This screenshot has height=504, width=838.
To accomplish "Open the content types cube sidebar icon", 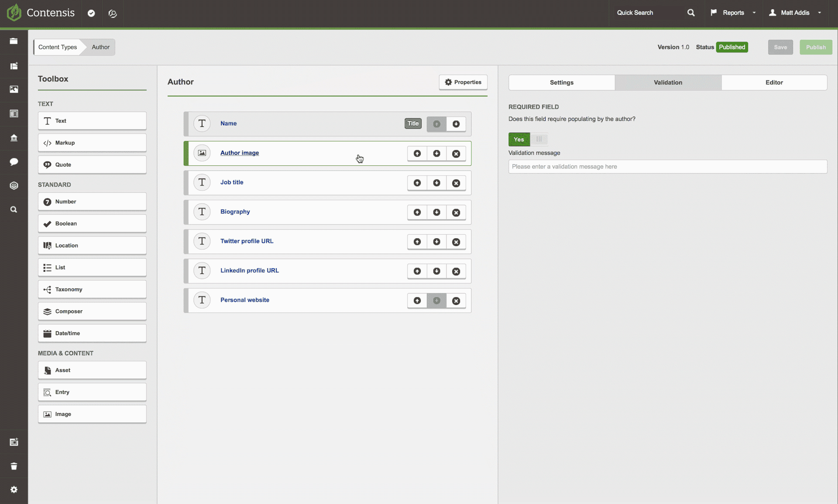I will (x=14, y=185).
